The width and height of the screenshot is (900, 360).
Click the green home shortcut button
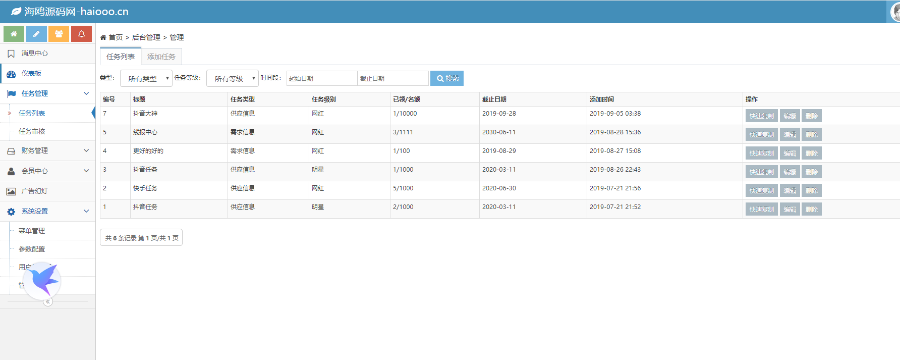coord(14,34)
